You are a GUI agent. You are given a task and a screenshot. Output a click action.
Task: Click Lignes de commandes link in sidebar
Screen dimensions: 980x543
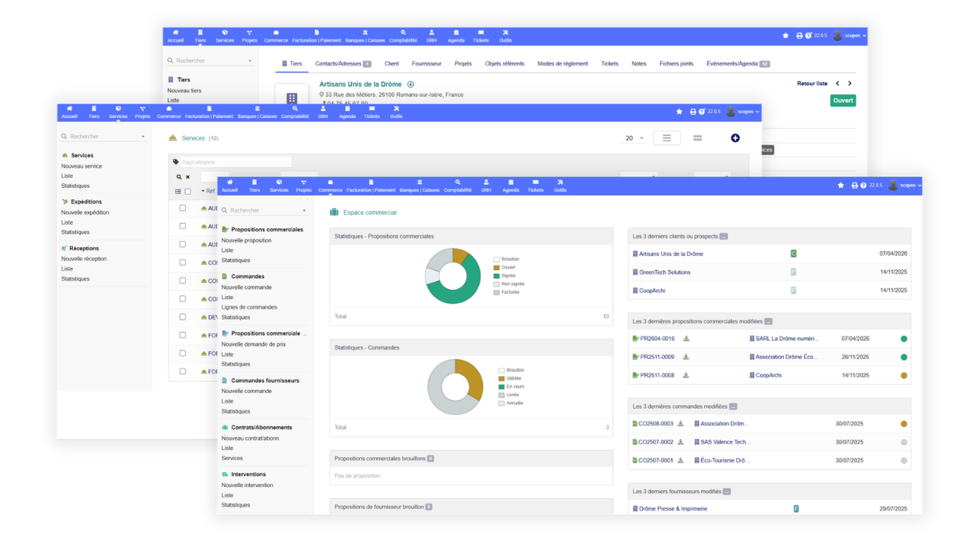(x=249, y=307)
